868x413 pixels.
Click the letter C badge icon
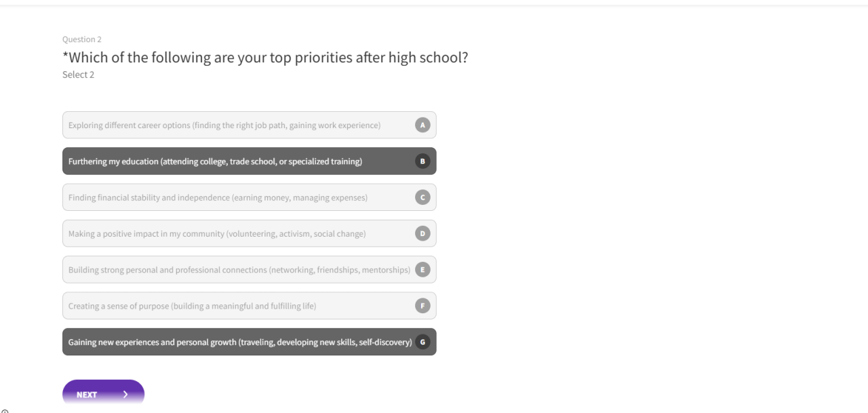pos(422,197)
